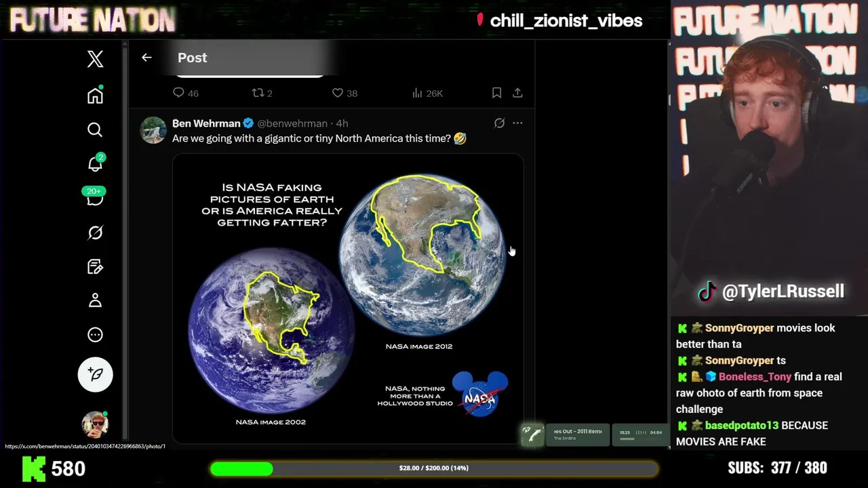Open the Search magnifier icon in sidebar
Image resolution: width=868 pixels, height=488 pixels.
pyautogui.click(x=95, y=129)
